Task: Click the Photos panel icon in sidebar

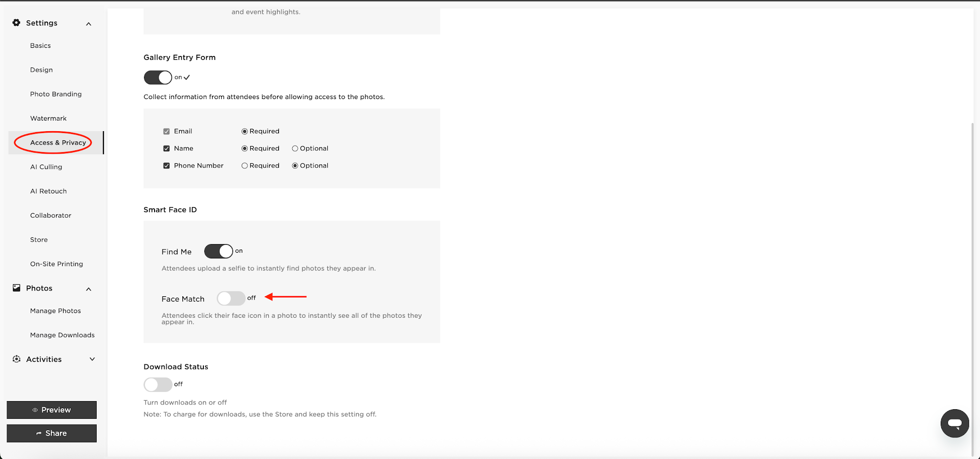Action: (17, 287)
